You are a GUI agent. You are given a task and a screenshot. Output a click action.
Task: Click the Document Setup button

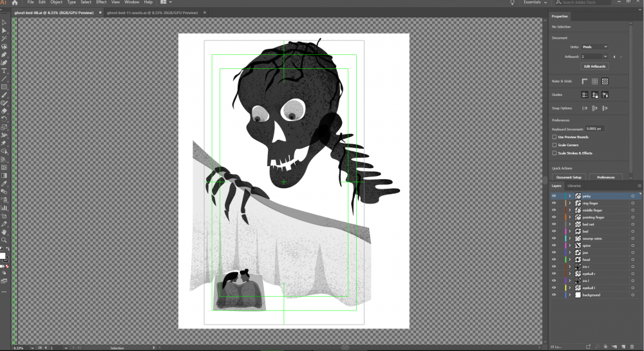(x=569, y=177)
